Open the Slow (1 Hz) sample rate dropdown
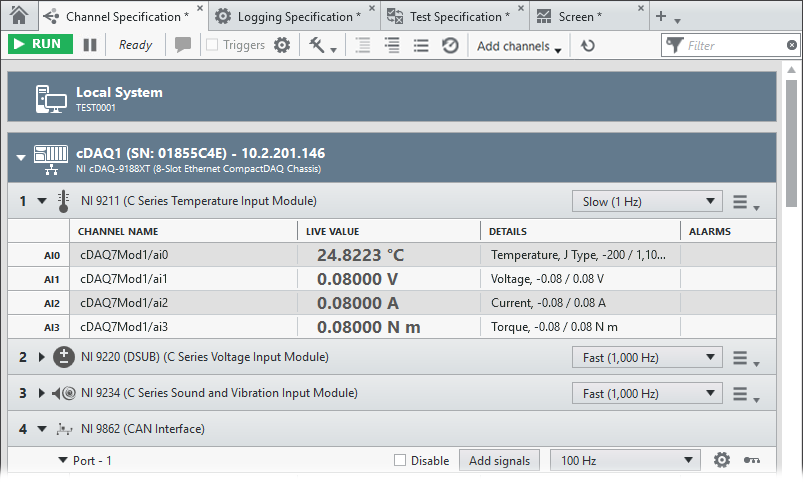The image size is (803, 491). [x=650, y=201]
